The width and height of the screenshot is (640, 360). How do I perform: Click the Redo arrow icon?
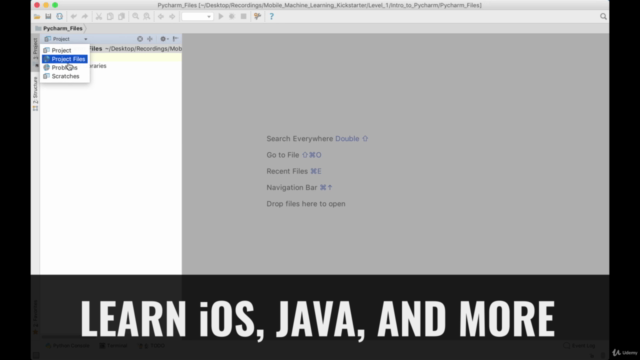click(x=84, y=16)
